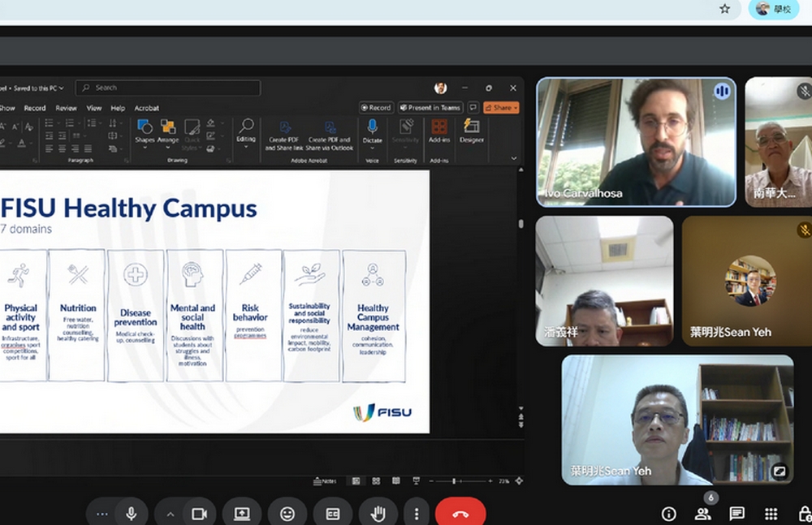This screenshot has width=812, height=525.
Task: Open the PowerPoint comments icon
Action: coord(473,108)
